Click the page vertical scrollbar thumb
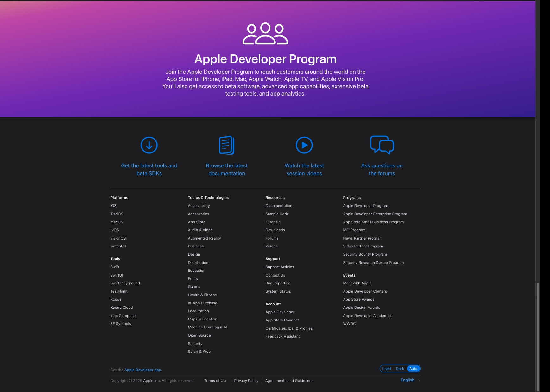Screen dimensions: 550x392 click(538, 337)
